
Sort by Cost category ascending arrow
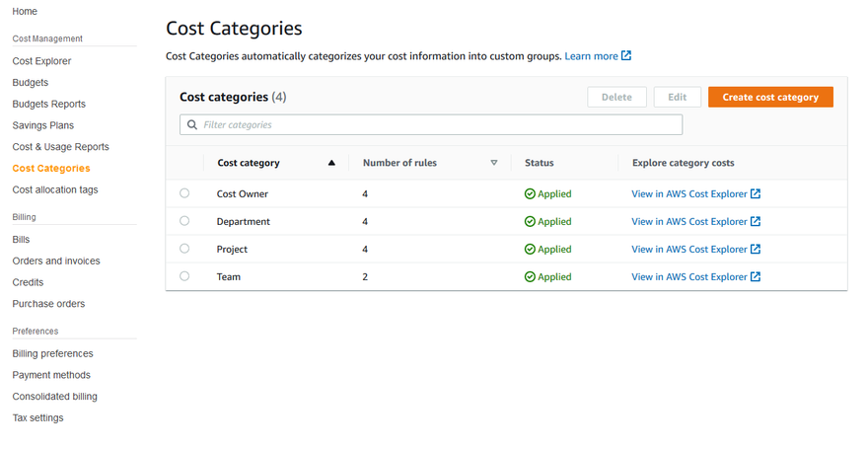(x=331, y=163)
